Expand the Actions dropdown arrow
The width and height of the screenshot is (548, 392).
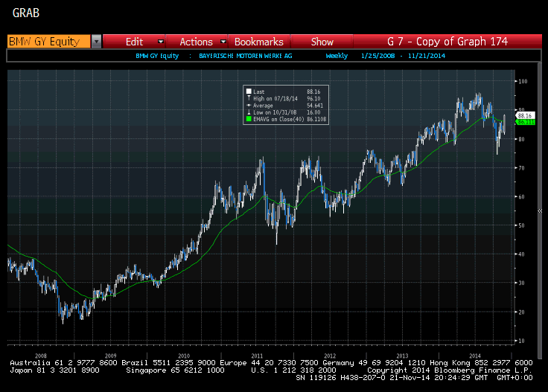pyautogui.click(x=221, y=42)
